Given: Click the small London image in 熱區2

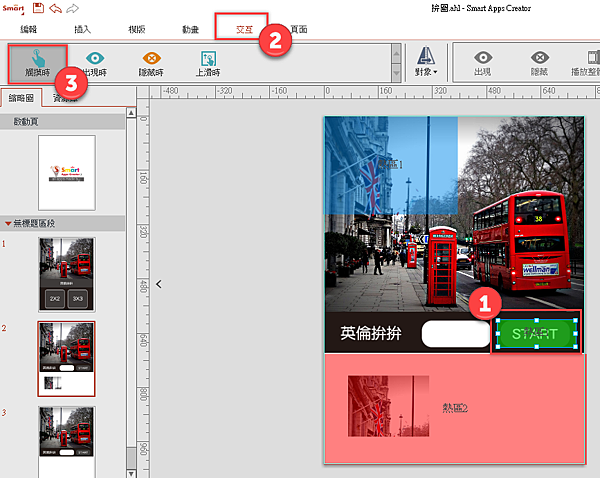Looking at the screenshot, I should coord(388,406).
